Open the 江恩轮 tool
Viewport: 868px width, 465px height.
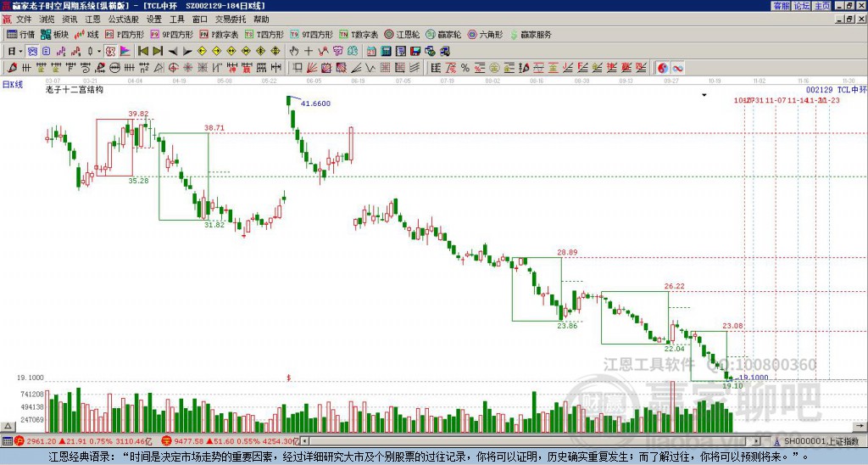pos(402,34)
